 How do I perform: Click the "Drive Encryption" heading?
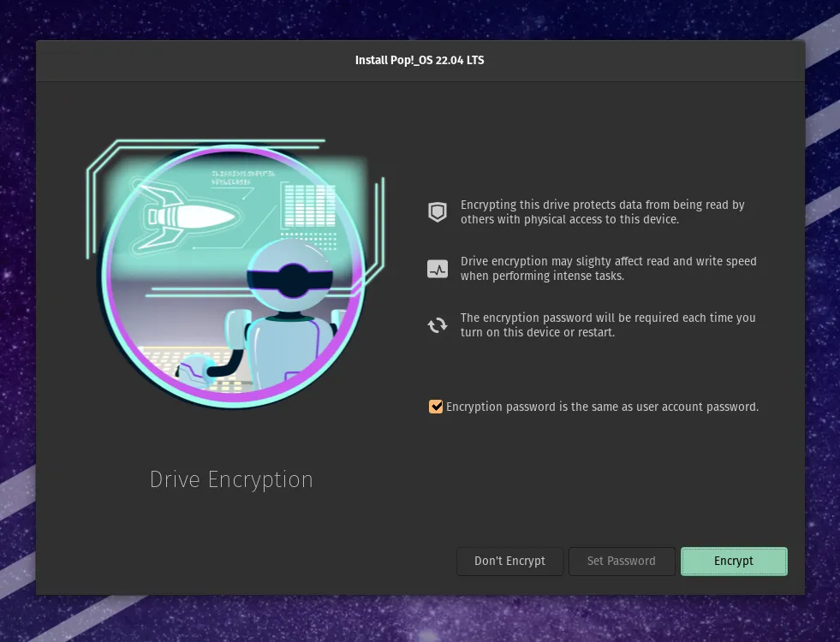coord(231,479)
